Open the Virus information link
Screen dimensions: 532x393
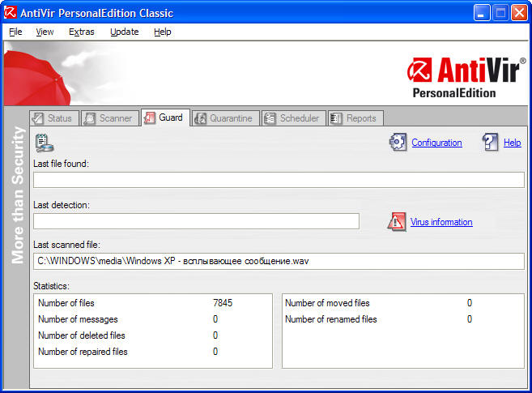(x=441, y=222)
